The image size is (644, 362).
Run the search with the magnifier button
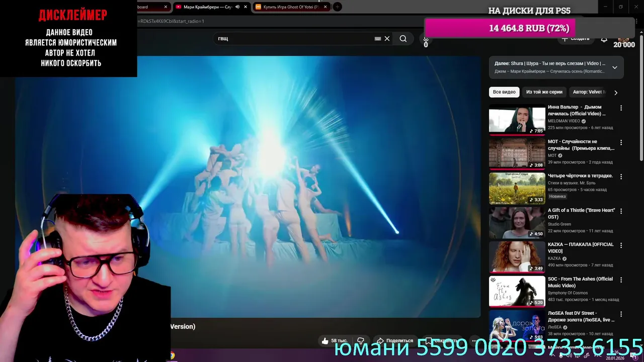click(x=403, y=39)
